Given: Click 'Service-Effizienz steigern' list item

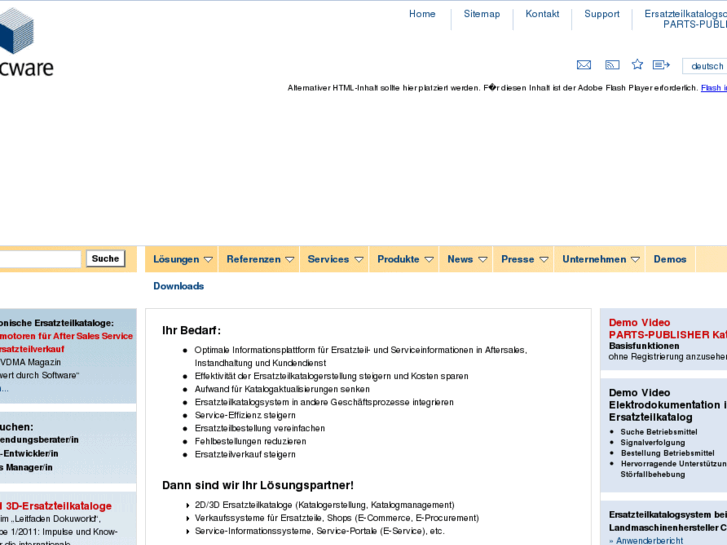Looking at the screenshot, I should [245, 415].
